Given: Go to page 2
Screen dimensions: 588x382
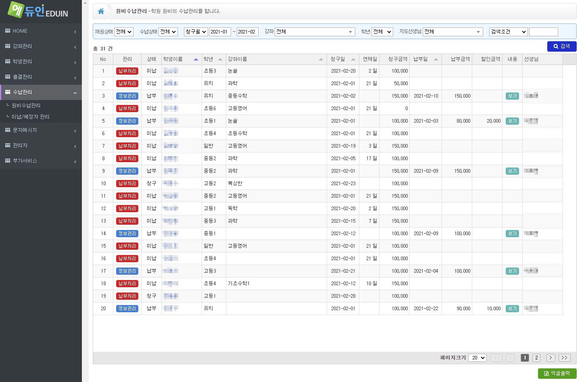Looking at the screenshot, I should (x=536, y=358).
